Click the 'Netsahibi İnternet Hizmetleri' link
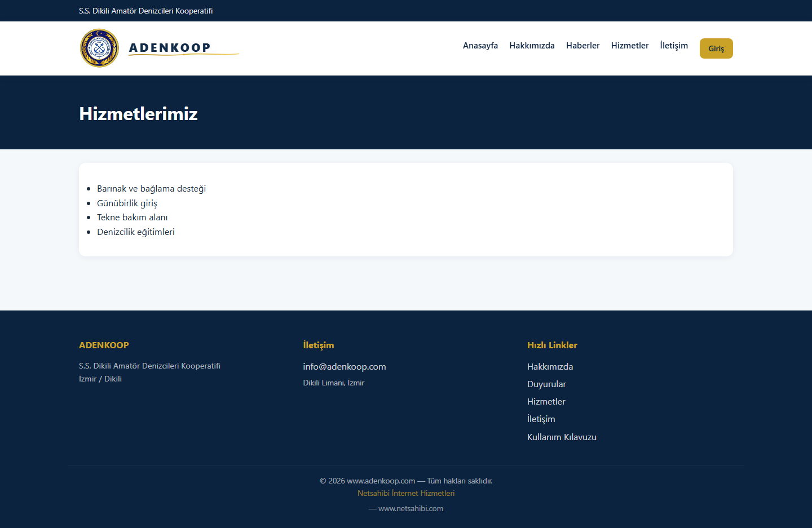 coord(406,493)
